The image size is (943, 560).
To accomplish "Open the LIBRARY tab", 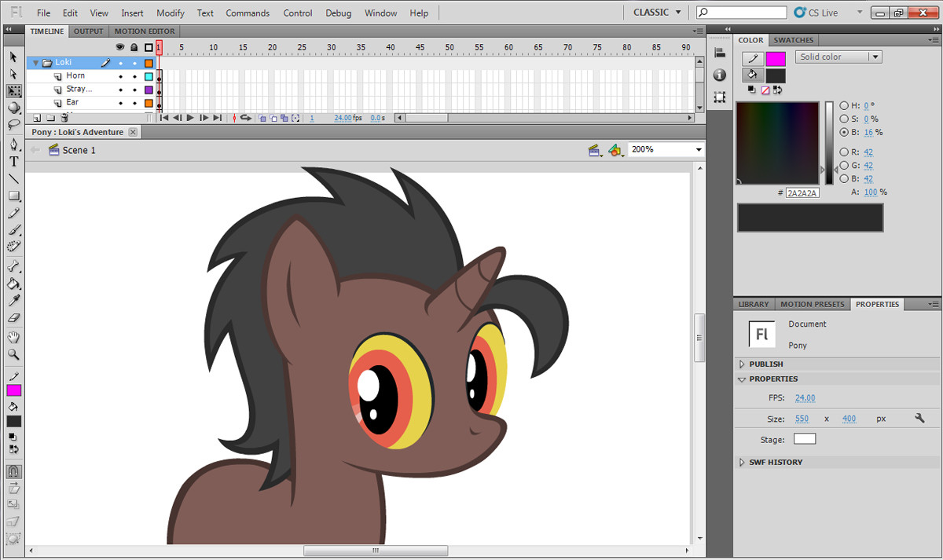I will point(754,304).
